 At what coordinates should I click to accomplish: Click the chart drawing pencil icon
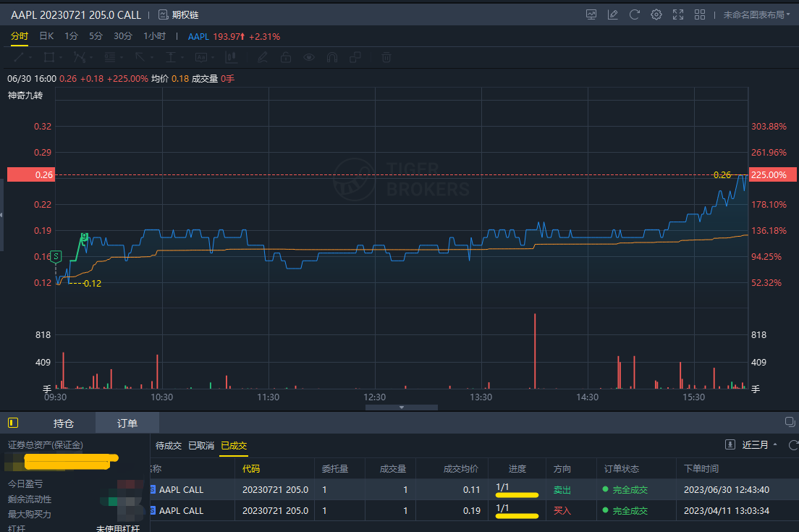(613, 14)
